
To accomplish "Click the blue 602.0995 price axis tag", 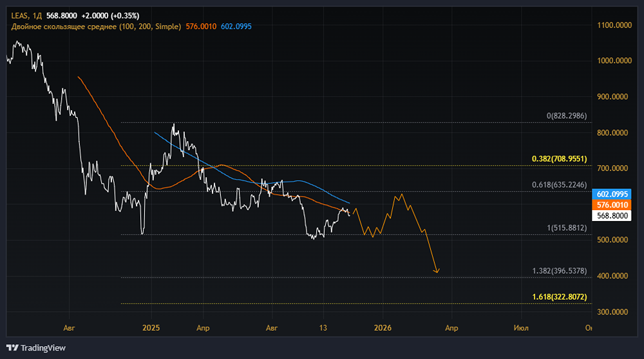I will [x=612, y=194].
